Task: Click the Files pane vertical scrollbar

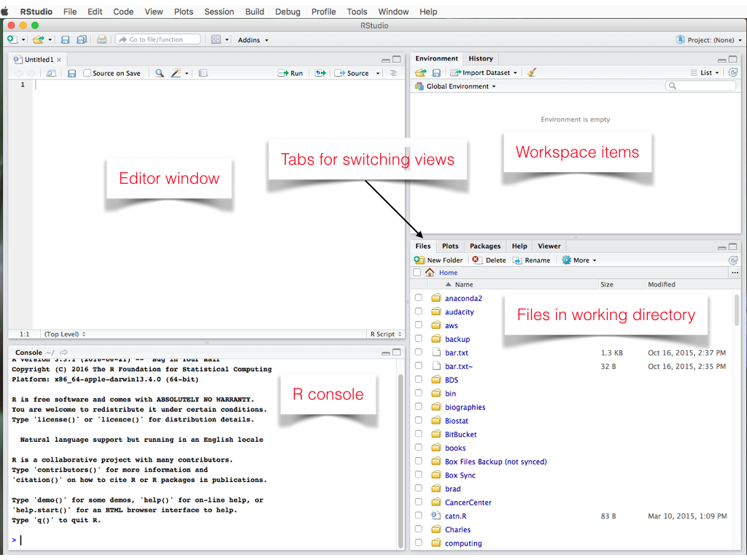Action: pyautogui.click(x=737, y=310)
